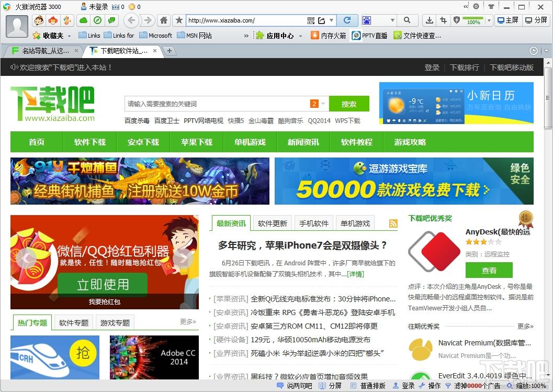Open the downloads manager icon
This screenshot has width=553, height=392.
tap(429, 20)
